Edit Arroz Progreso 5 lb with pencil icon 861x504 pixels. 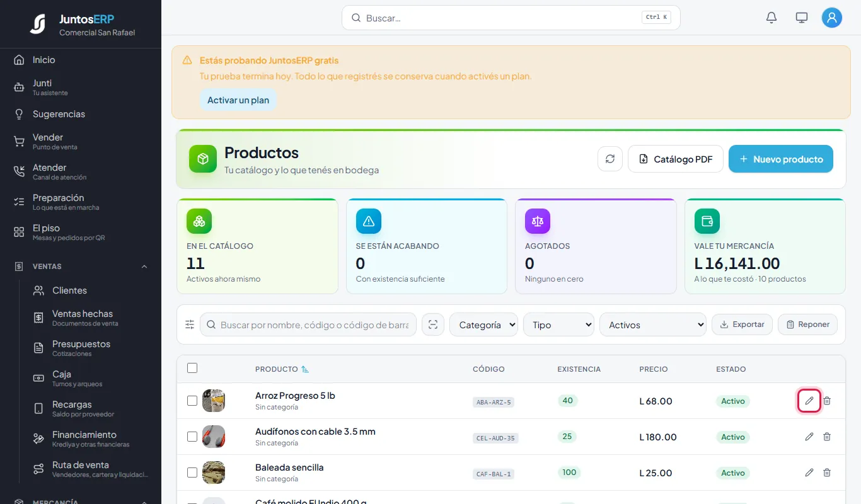click(809, 401)
